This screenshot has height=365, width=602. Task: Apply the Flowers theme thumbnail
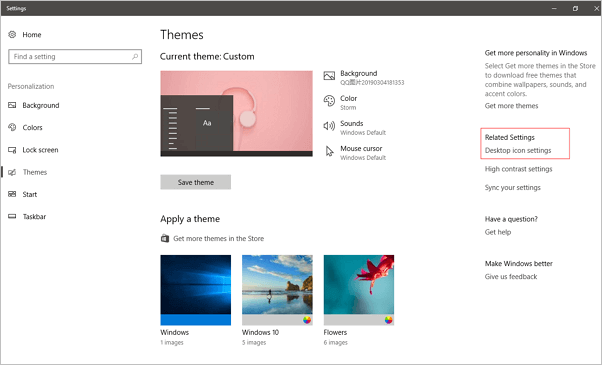tap(359, 290)
